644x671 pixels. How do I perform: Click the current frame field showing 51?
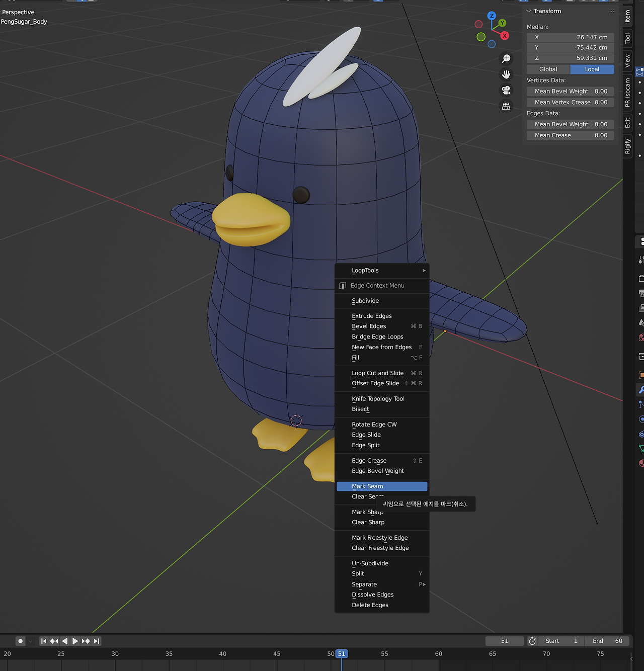(505, 641)
